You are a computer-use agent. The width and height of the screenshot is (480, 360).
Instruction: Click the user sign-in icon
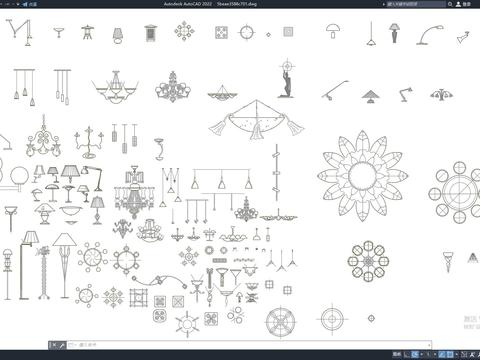click(459, 4)
